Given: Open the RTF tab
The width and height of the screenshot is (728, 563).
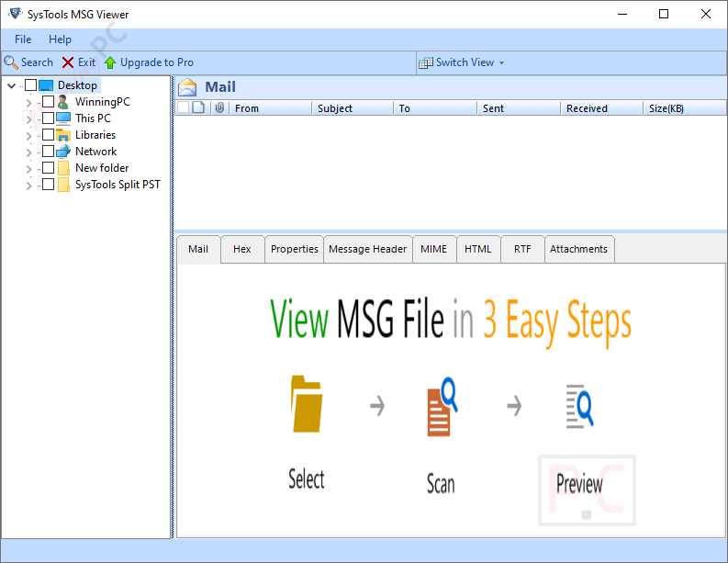Looking at the screenshot, I should (522, 250).
